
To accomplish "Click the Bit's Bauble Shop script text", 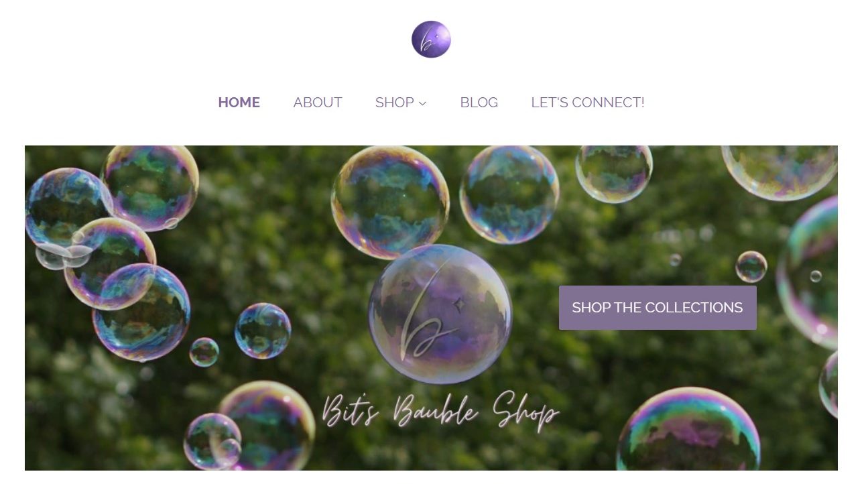I will [440, 411].
